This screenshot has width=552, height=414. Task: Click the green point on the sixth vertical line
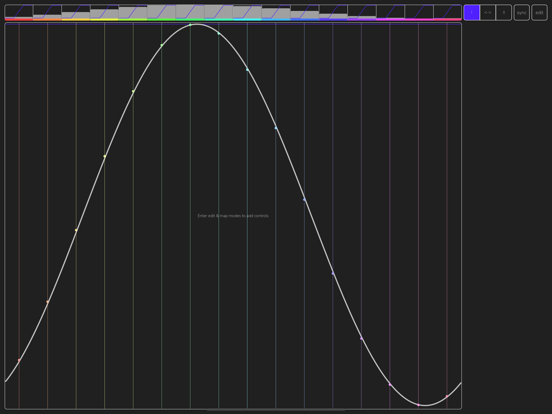(x=162, y=45)
